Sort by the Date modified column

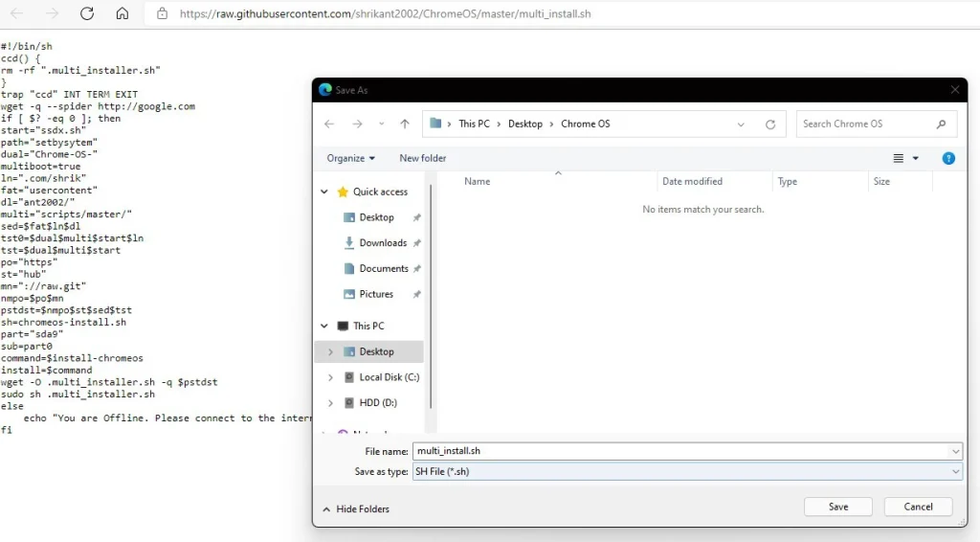pyautogui.click(x=692, y=181)
